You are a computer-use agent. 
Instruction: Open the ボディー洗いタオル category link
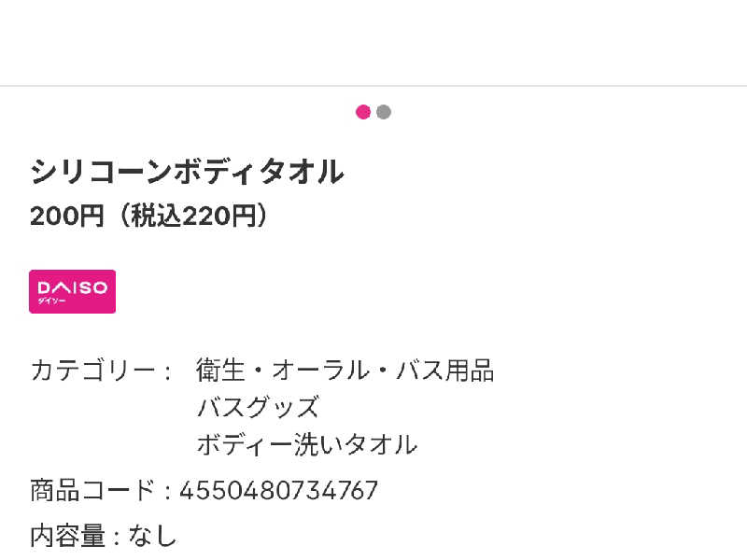[306, 444]
